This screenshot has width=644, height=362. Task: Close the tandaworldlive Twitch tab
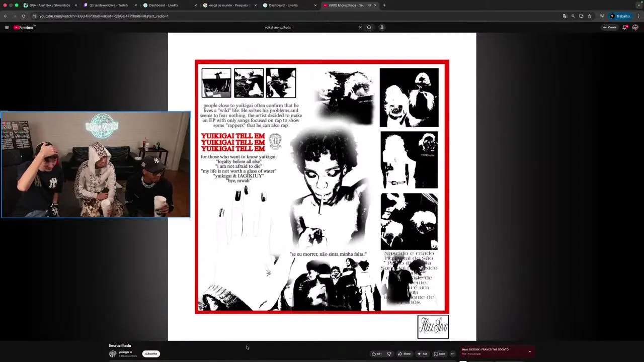136,5
